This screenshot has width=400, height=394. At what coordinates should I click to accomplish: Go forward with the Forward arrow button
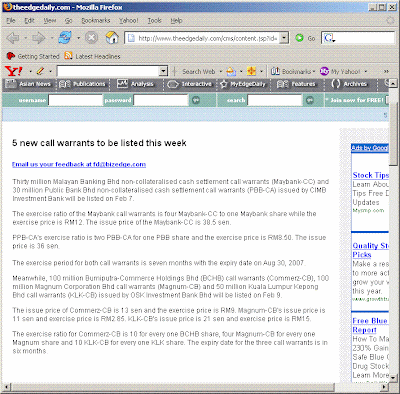coord(39,38)
